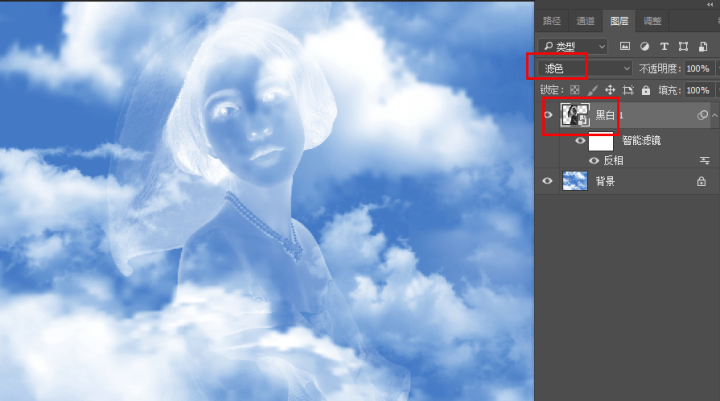Filter layers by type (T) icon
The height and width of the screenshot is (401, 720).
click(663, 46)
